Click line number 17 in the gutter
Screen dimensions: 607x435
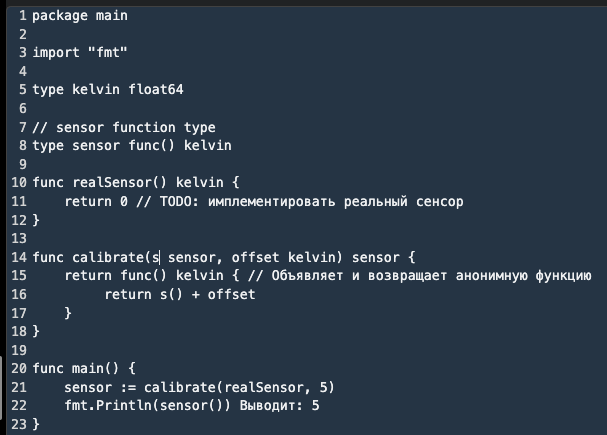pos(18,312)
